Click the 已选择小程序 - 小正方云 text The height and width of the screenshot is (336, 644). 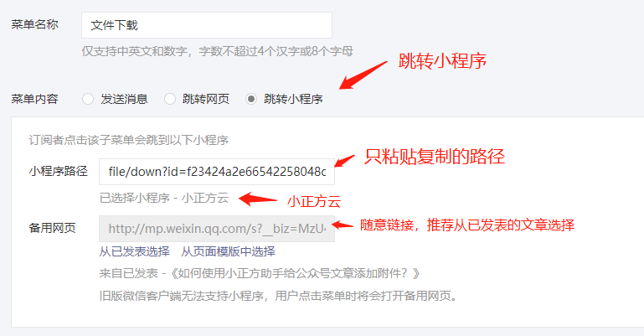point(164,198)
